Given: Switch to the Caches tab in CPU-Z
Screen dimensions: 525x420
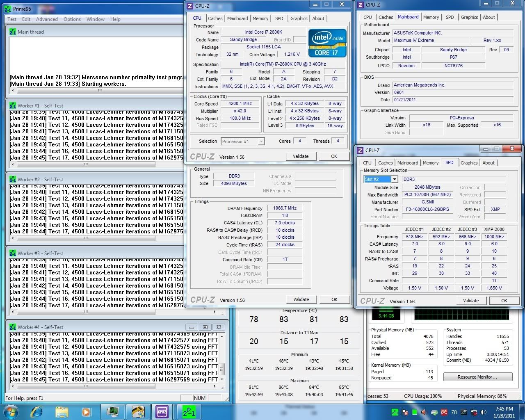Looking at the screenshot, I should tap(215, 18).
